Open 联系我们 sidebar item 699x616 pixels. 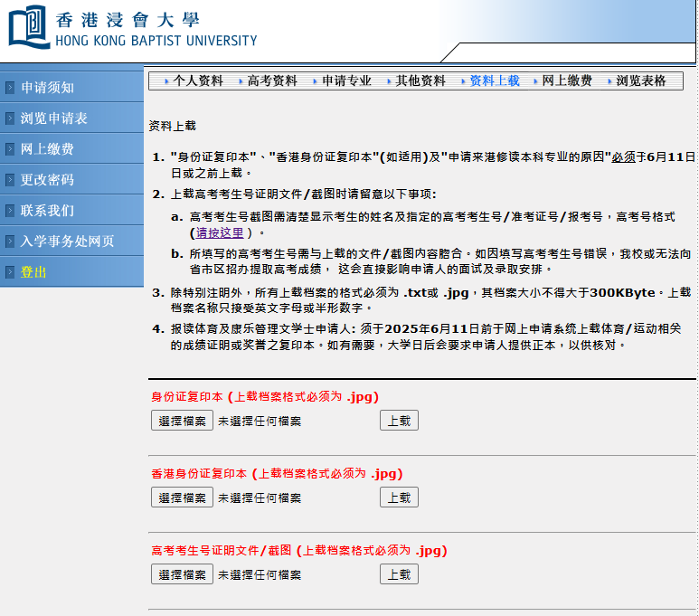47,211
